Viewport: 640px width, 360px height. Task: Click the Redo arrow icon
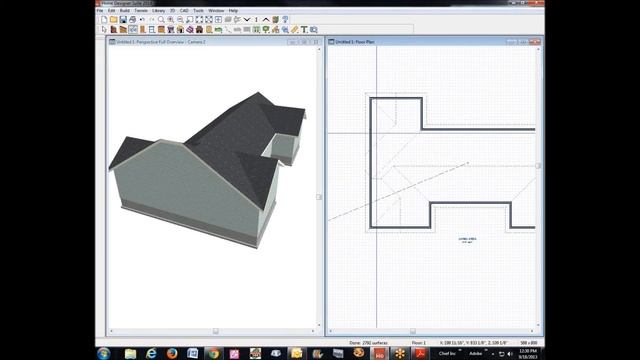pyautogui.click(x=151, y=20)
